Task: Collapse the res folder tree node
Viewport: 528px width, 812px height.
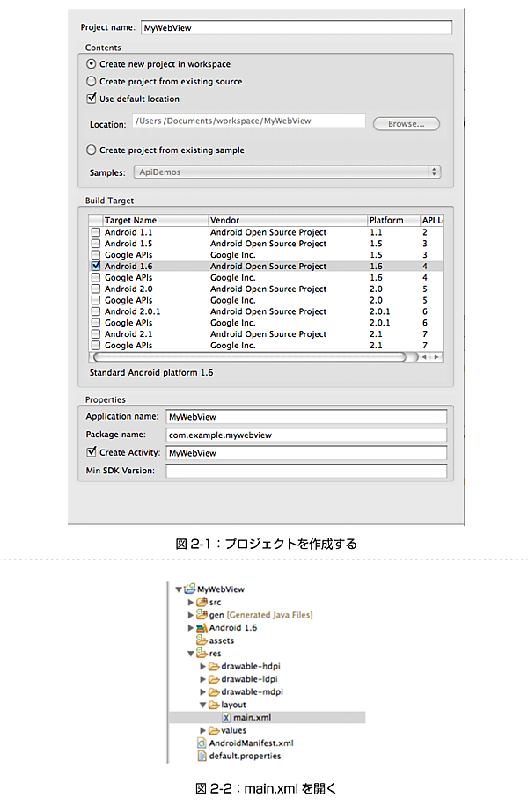Action: coord(190,654)
